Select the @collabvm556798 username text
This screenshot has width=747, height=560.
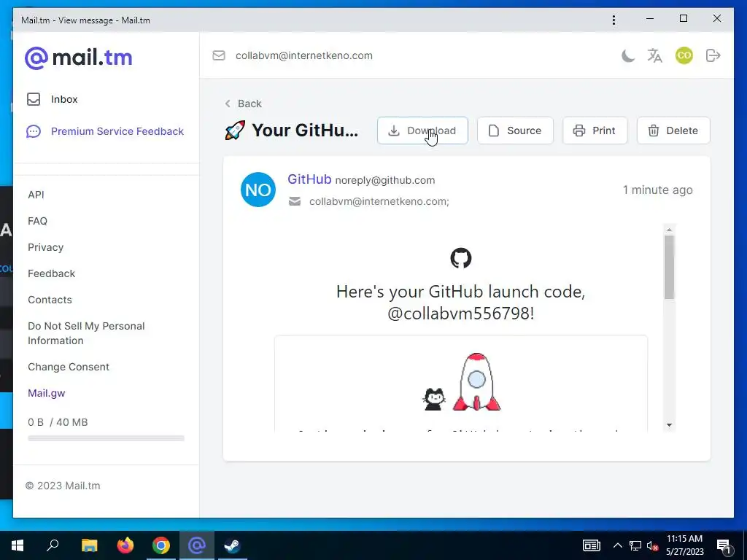pyautogui.click(x=460, y=314)
